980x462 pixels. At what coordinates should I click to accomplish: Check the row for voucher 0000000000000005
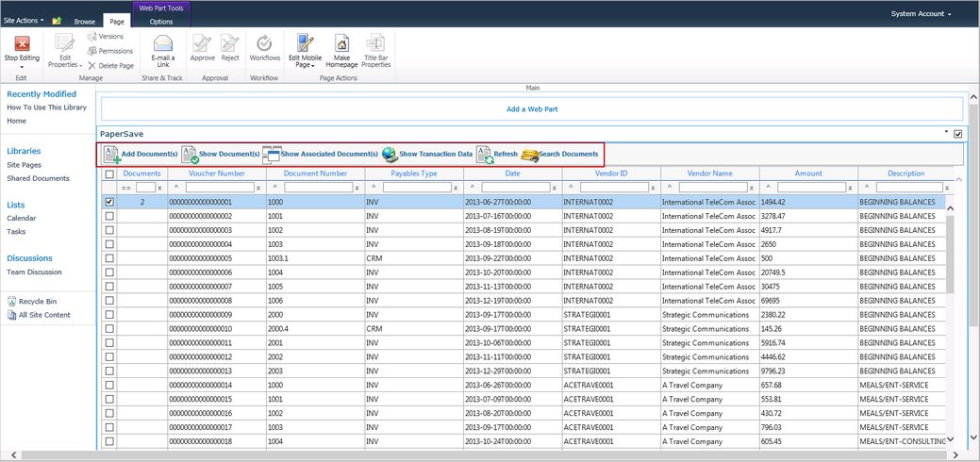pyautogui.click(x=109, y=258)
